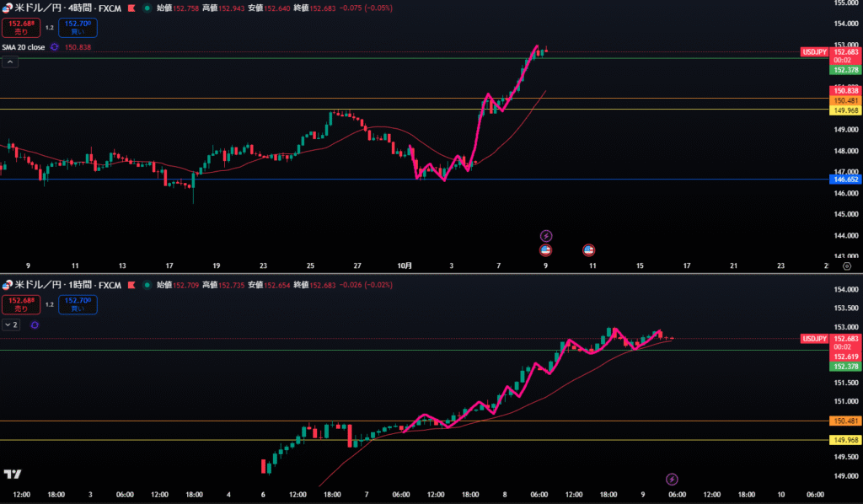Click the green market status dot, 4-hour chart
863x504 pixels.
tap(147, 7)
